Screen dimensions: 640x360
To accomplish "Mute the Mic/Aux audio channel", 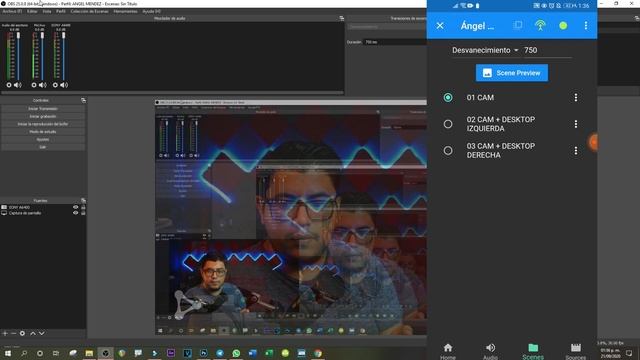I will coord(42,85).
